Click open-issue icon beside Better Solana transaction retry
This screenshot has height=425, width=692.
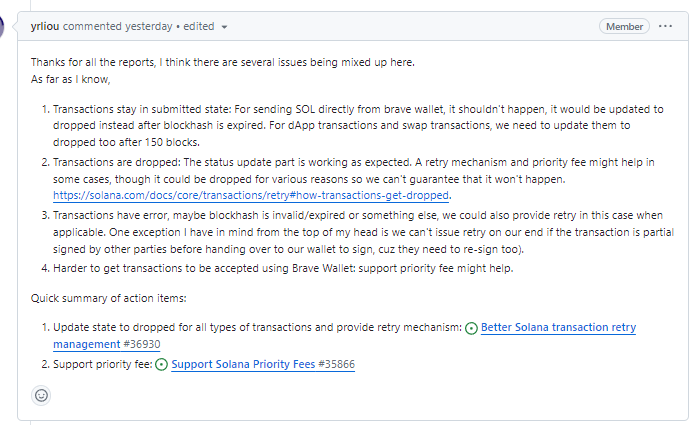click(472, 328)
